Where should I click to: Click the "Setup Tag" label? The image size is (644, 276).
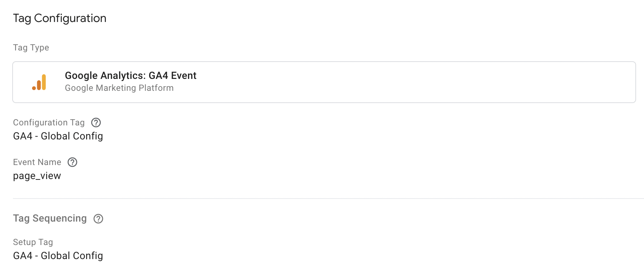point(33,242)
